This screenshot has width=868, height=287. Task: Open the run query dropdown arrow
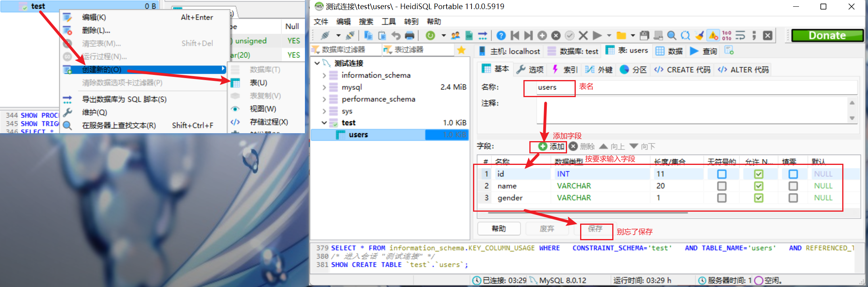click(609, 36)
